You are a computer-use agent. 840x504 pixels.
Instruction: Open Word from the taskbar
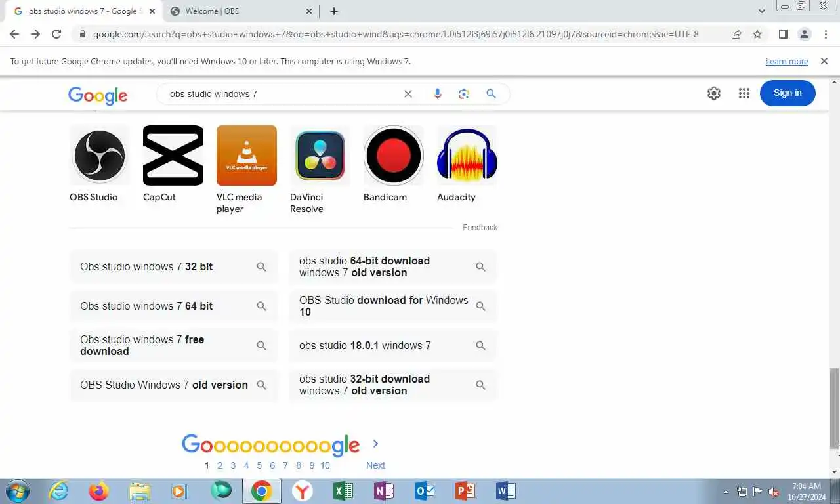coord(506,491)
